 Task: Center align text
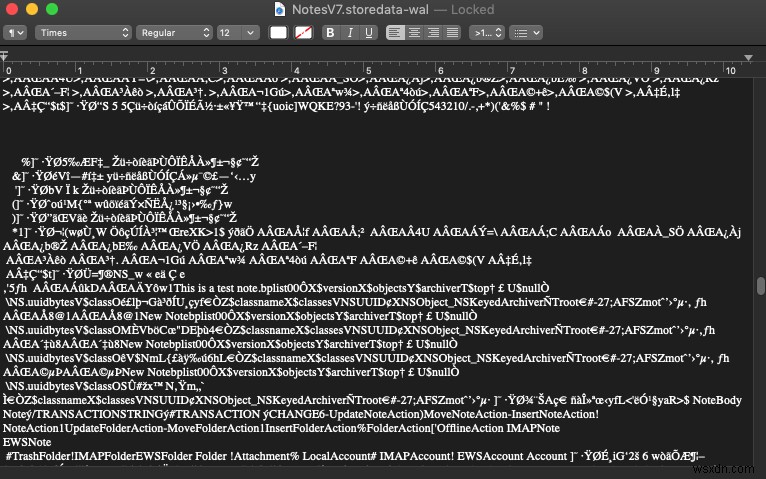pos(414,33)
